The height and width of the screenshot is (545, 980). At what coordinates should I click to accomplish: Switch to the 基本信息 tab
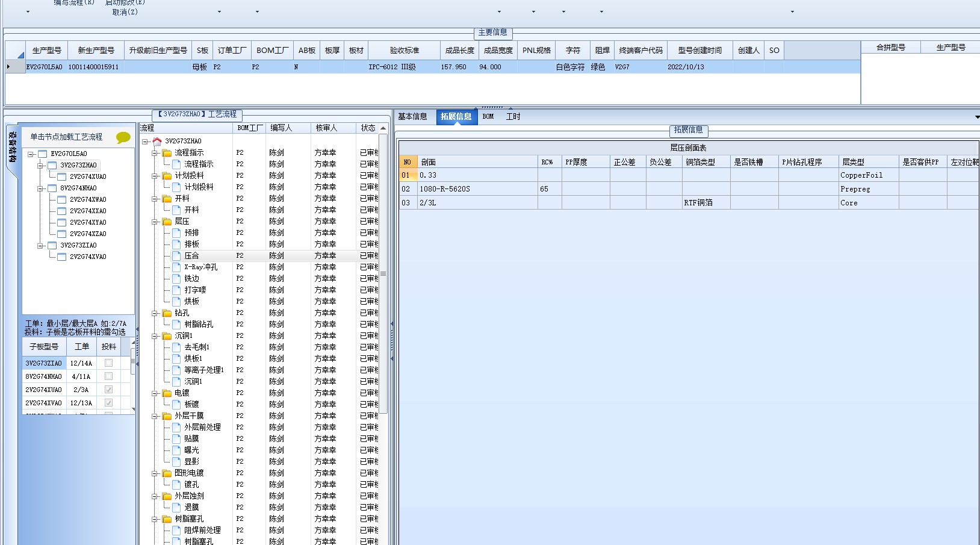click(x=412, y=117)
